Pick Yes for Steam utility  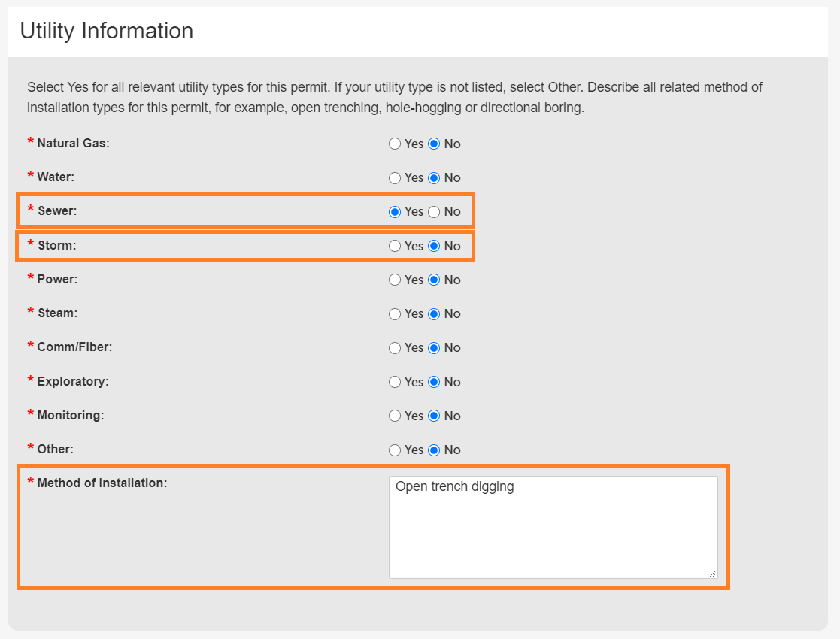click(395, 314)
